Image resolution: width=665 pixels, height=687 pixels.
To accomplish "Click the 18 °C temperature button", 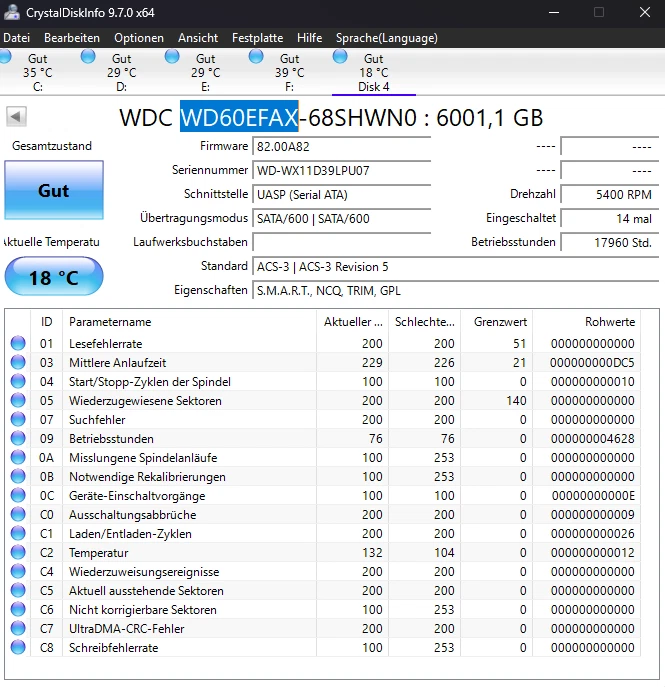I will (53, 277).
